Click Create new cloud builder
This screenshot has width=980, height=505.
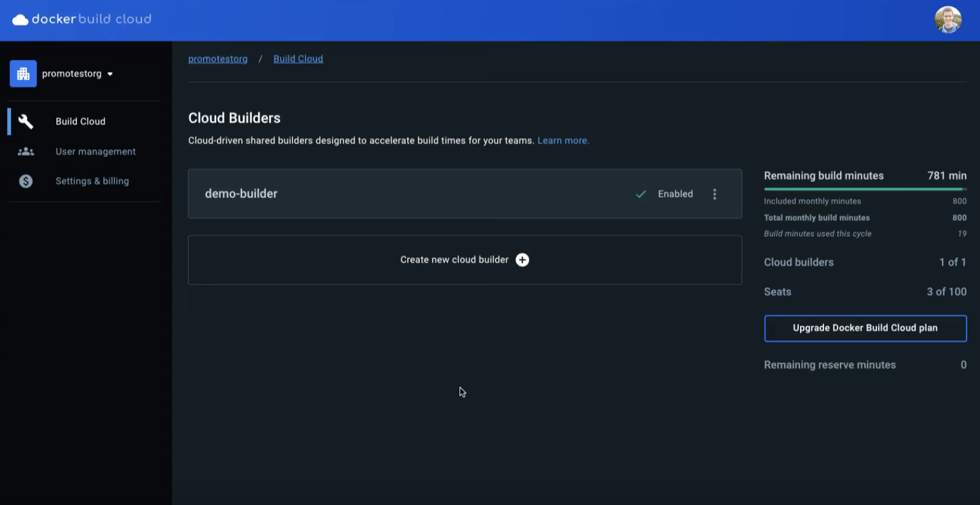point(465,260)
